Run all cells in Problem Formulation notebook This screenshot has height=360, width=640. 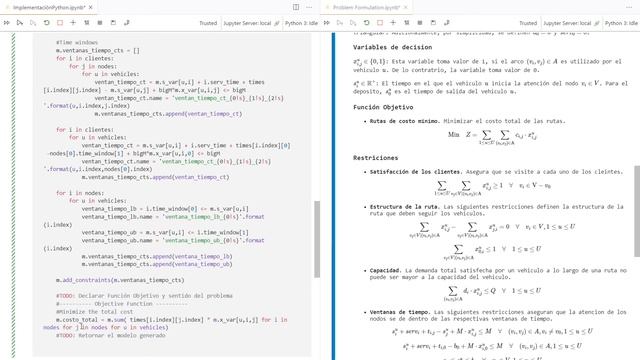click(327, 23)
